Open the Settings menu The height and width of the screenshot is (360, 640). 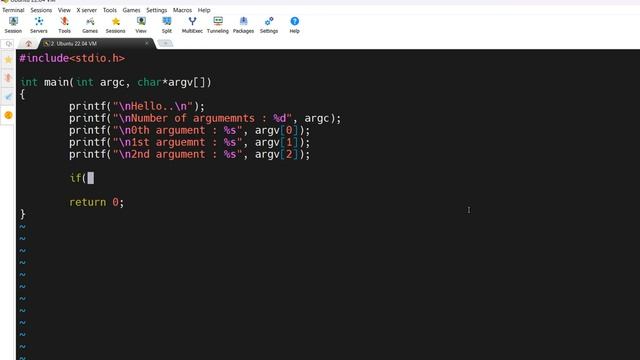pyautogui.click(x=157, y=10)
